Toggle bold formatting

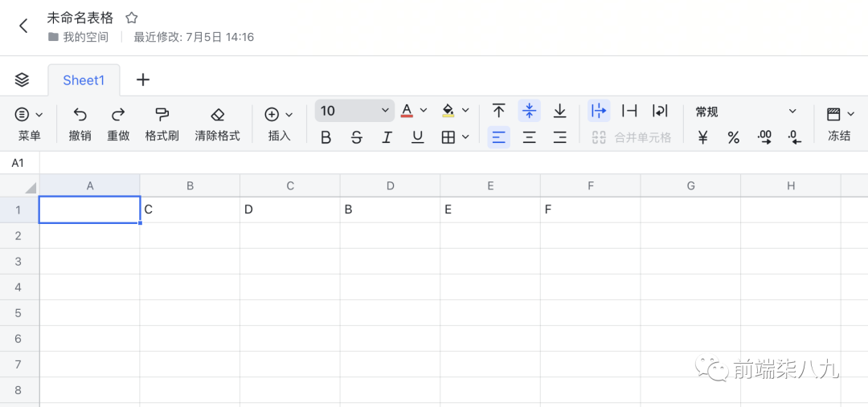tap(326, 137)
